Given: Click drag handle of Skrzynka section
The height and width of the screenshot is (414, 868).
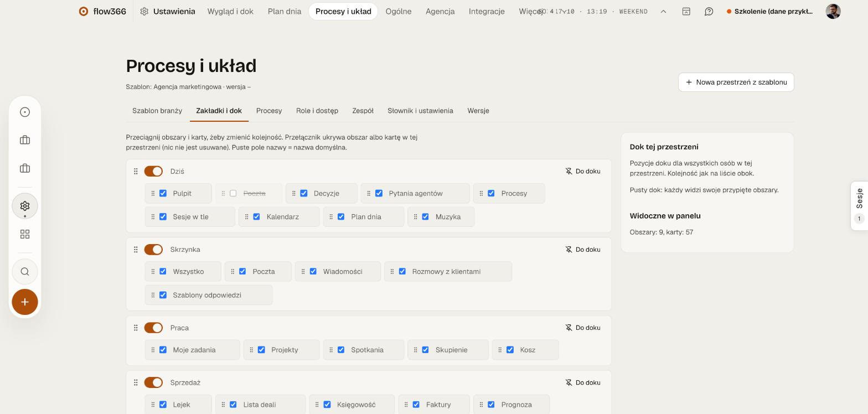Looking at the screenshot, I should click(136, 250).
